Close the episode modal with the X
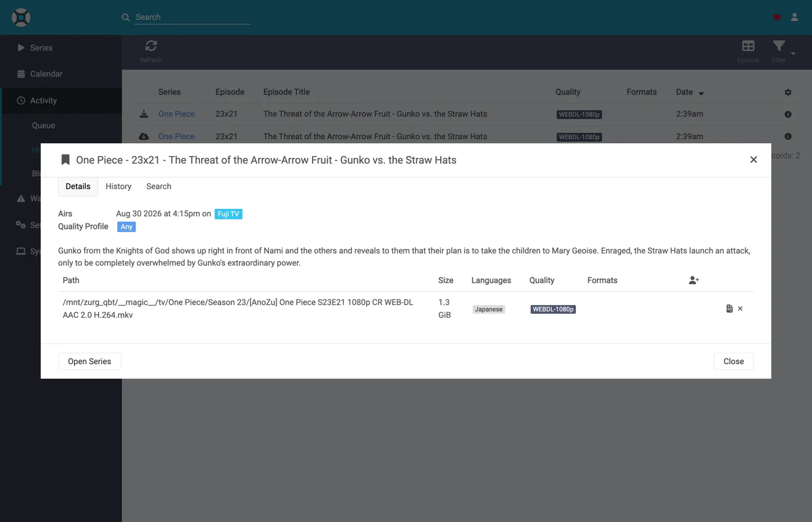This screenshot has height=522, width=812. [753, 159]
